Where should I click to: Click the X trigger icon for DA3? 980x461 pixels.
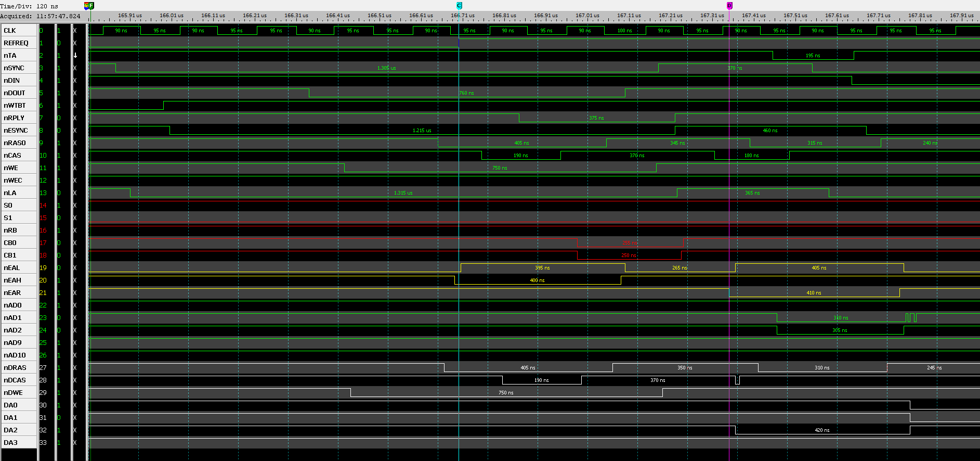point(75,443)
